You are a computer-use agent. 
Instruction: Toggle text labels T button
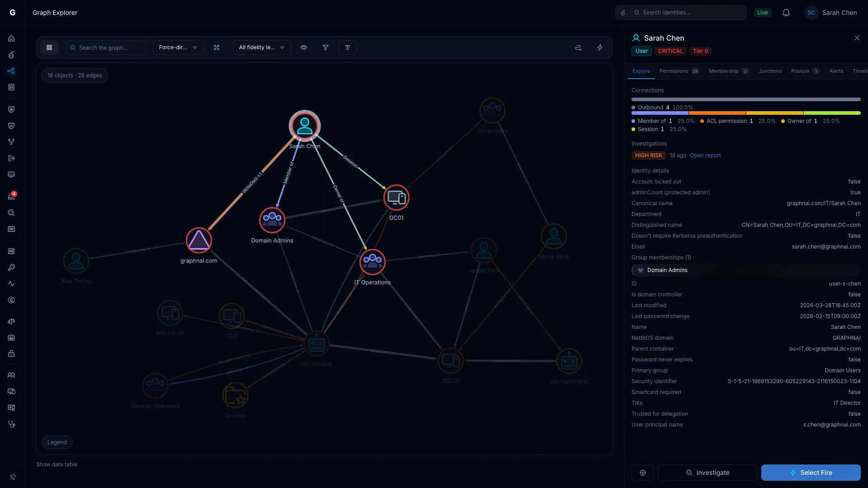point(348,47)
